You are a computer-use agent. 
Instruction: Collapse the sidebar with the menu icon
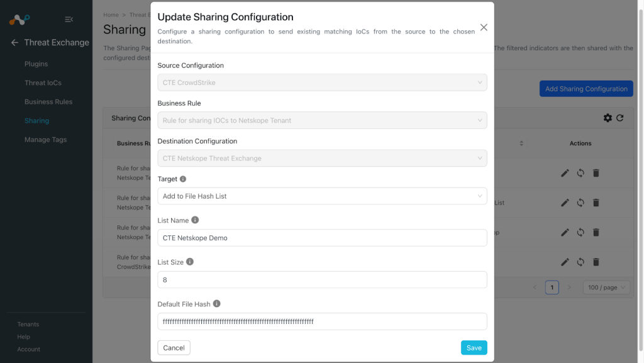(x=69, y=20)
